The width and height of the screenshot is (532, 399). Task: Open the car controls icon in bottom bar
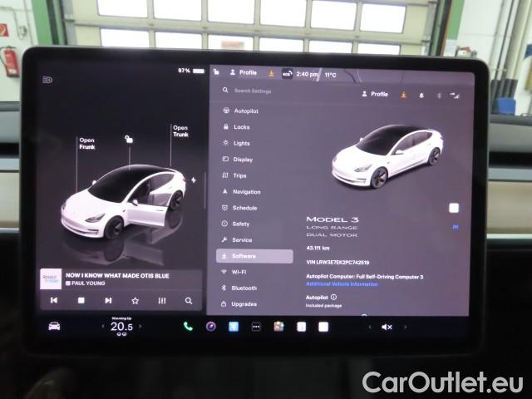(x=54, y=326)
